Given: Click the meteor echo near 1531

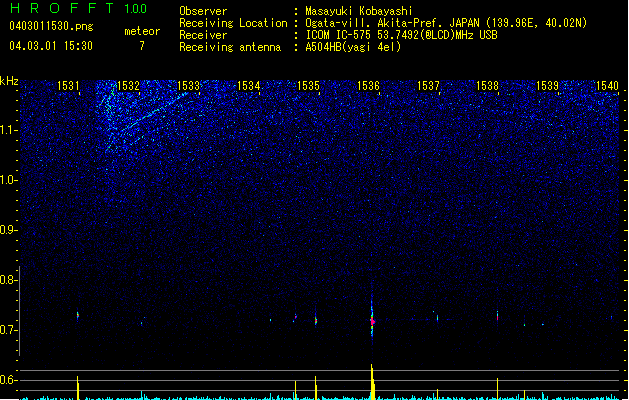Looking at the screenshot, I should pyautogui.click(x=78, y=316).
